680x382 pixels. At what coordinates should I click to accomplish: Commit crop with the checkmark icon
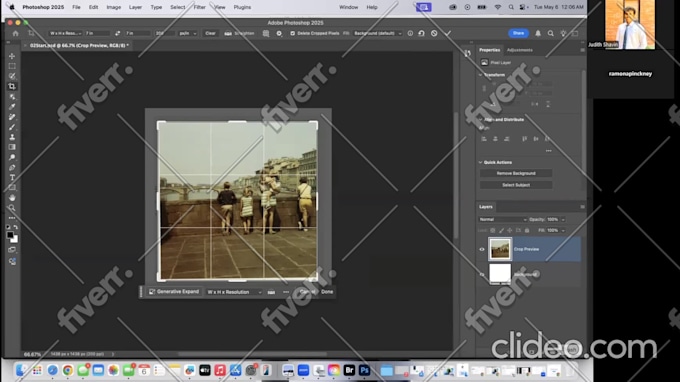click(448, 33)
